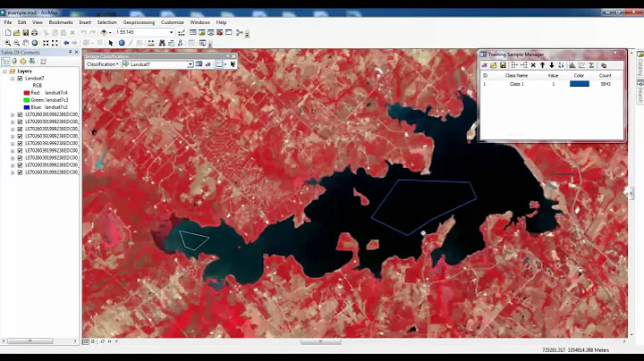Click Red band landsat7c4 swatch
644x361 pixels.
click(27, 93)
